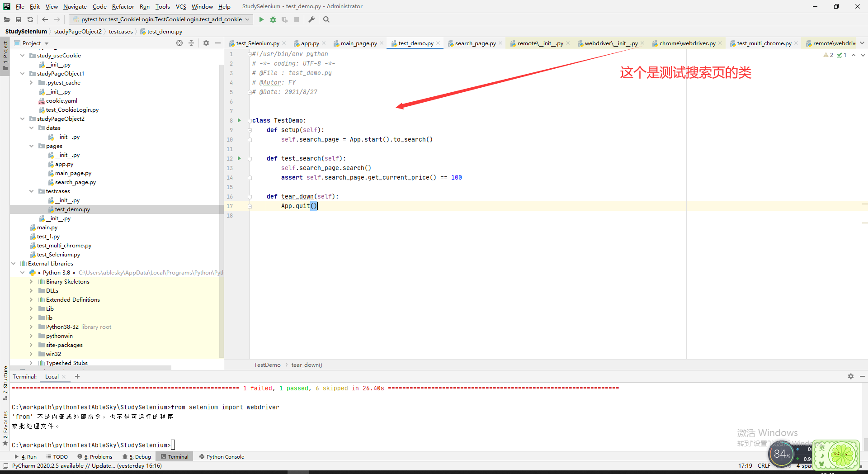Collapse the testcases folder

coord(32,191)
